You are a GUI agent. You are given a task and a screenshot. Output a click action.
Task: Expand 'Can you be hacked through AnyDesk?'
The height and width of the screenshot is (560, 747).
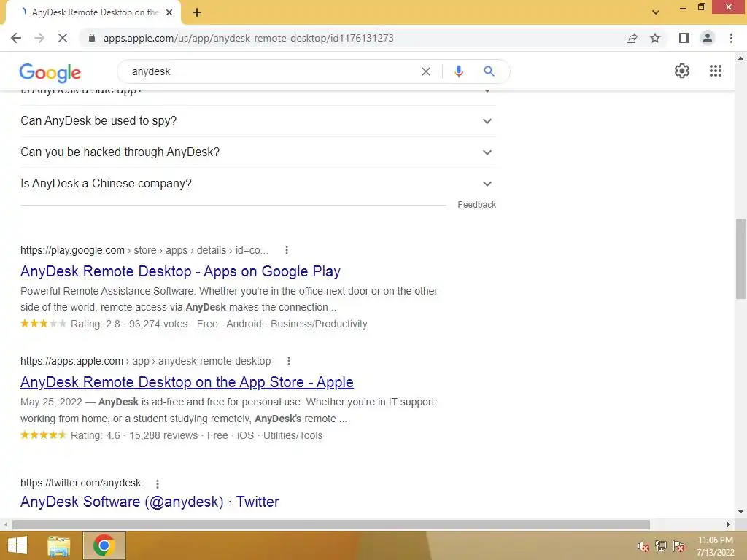click(258, 152)
